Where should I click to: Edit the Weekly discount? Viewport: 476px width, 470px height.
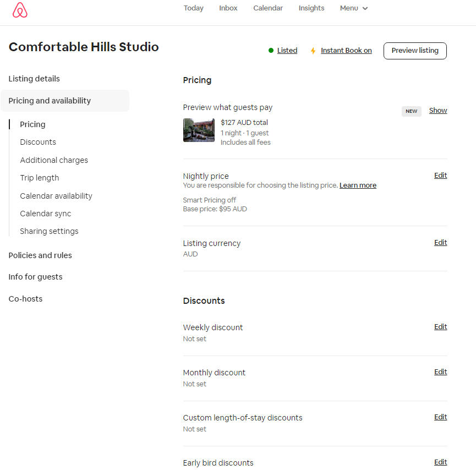click(440, 327)
